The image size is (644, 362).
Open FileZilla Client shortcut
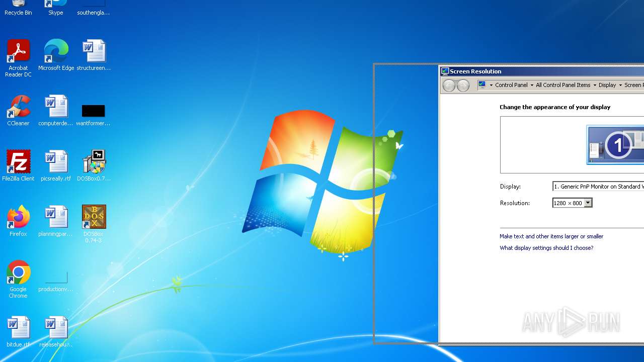(x=18, y=165)
